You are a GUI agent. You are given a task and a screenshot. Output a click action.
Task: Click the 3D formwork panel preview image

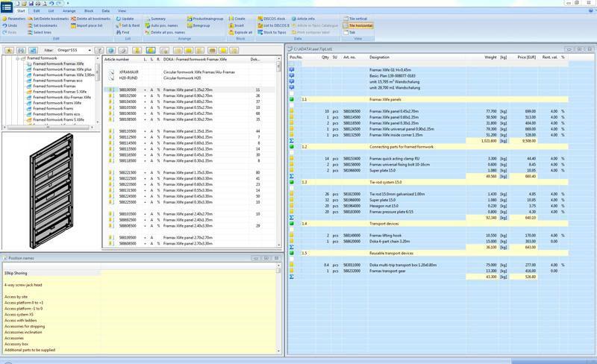pyautogui.click(x=51, y=190)
